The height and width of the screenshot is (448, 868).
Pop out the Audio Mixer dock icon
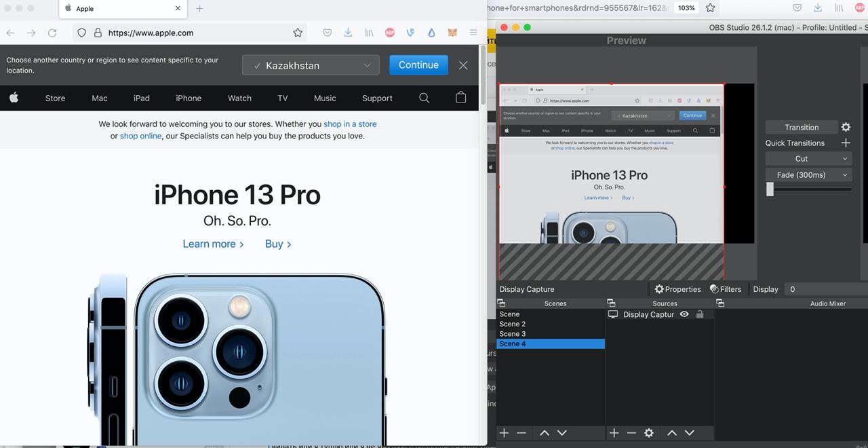(720, 303)
